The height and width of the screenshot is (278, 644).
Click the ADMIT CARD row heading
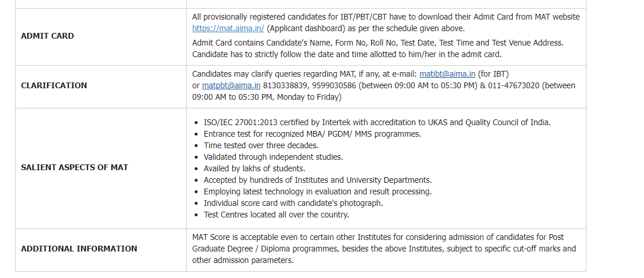[47, 36]
